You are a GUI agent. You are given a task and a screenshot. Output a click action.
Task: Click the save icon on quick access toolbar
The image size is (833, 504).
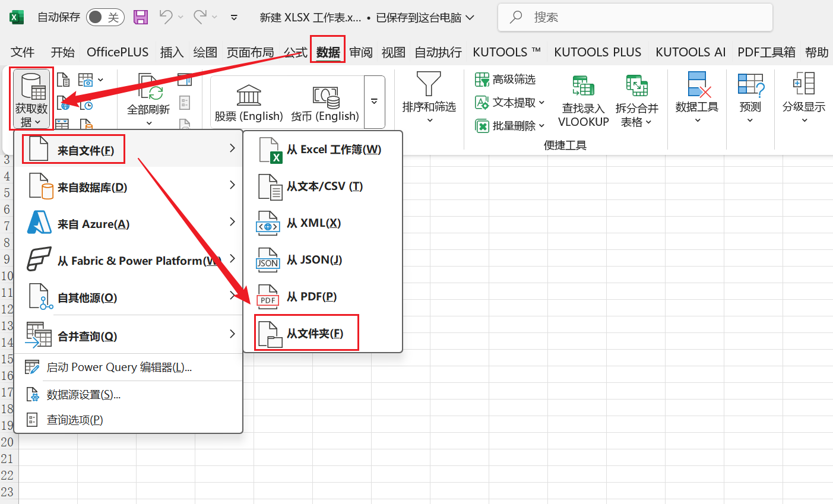[x=141, y=17]
